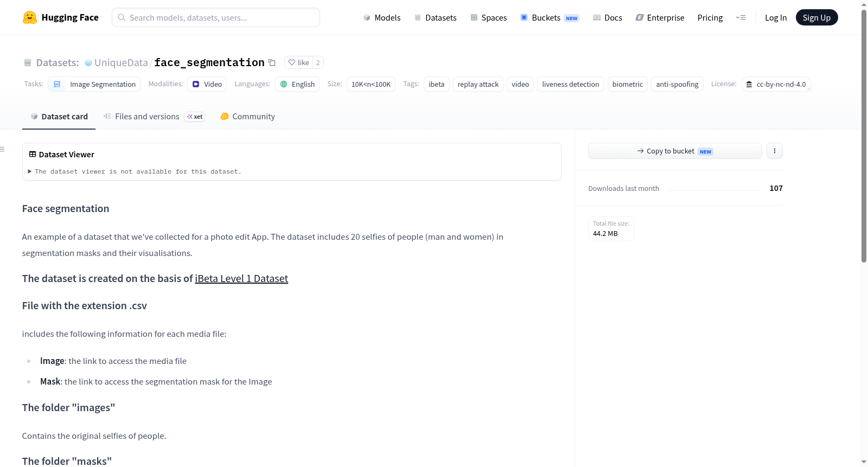Image resolution: width=868 pixels, height=467 pixels.
Task: Open the UniqueData author link
Action: click(121, 62)
